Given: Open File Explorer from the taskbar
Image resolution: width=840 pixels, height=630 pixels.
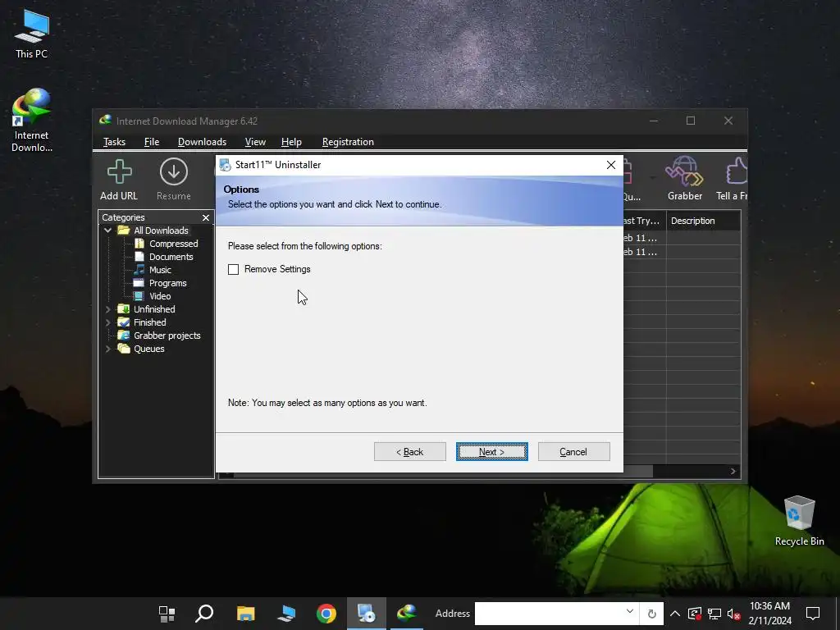Looking at the screenshot, I should tap(246, 614).
